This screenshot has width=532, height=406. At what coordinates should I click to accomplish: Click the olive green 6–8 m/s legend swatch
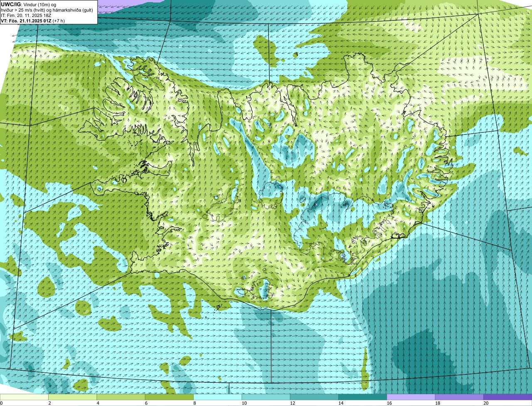pyautogui.click(x=170, y=397)
